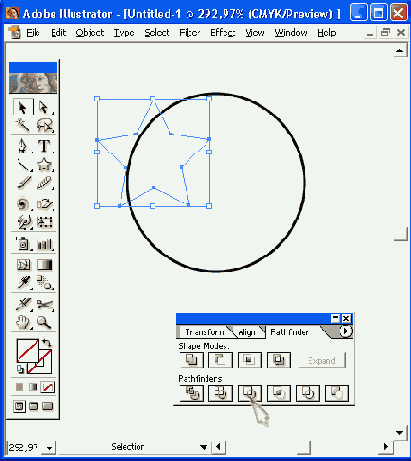Click the Expand button
Screen dimensions: 411x461
[x=322, y=361]
